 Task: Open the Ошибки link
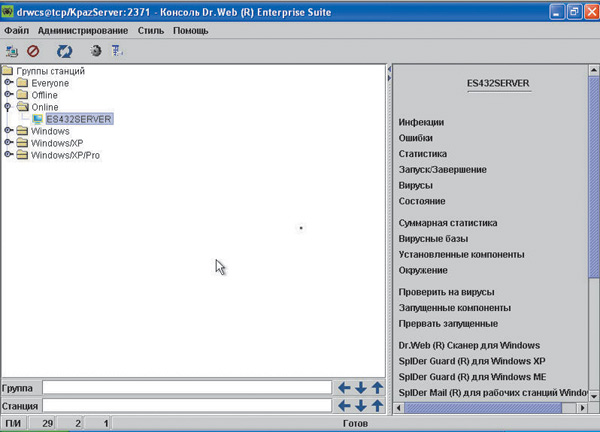(416, 138)
